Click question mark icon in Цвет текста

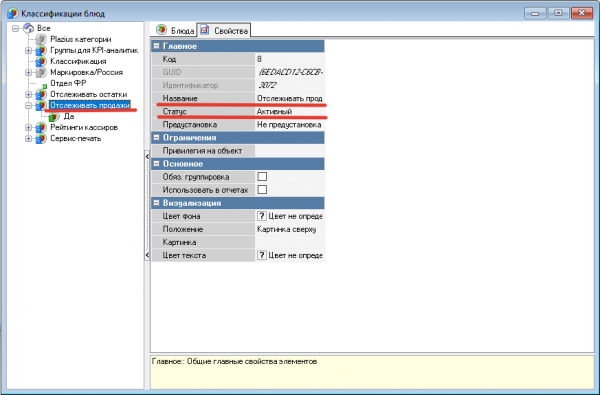click(261, 255)
